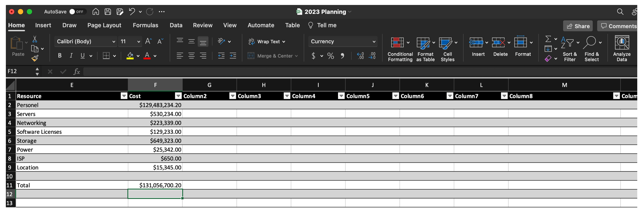
Task: Open the Currency number format dropdown
Action: 343,42
